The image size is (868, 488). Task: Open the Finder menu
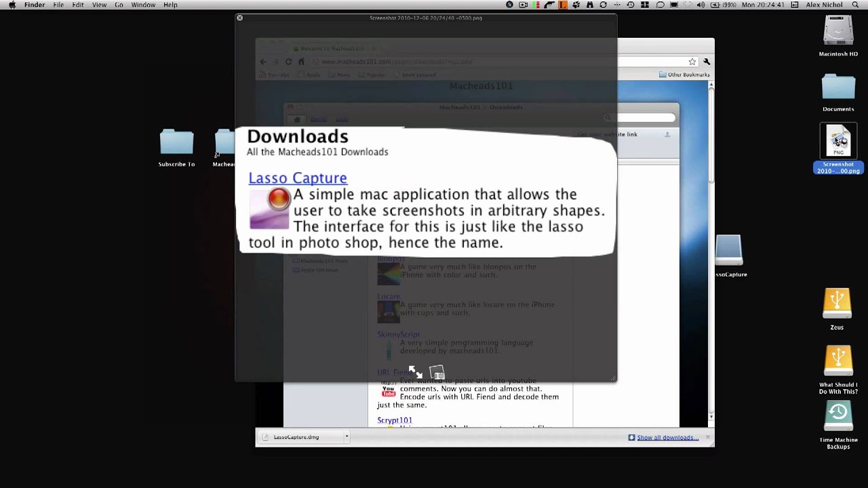35,5
